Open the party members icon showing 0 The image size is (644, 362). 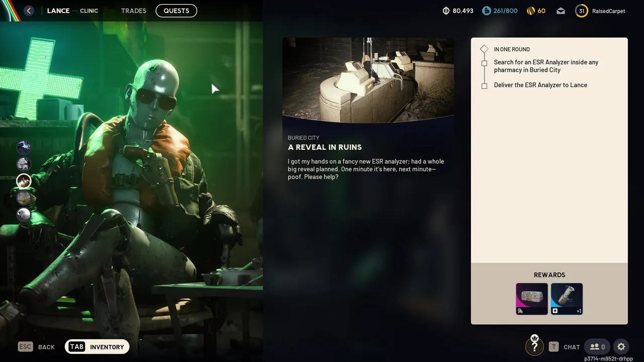click(597, 347)
